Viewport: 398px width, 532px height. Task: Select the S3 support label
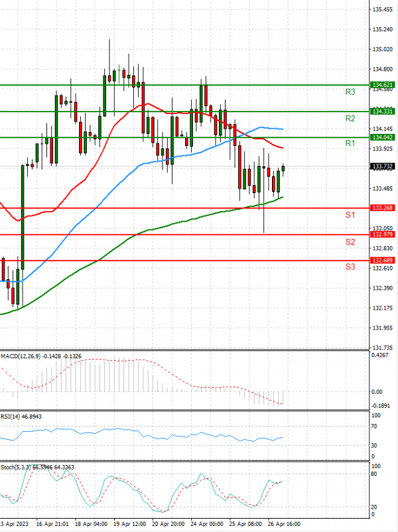pyautogui.click(x=350, y=267)
